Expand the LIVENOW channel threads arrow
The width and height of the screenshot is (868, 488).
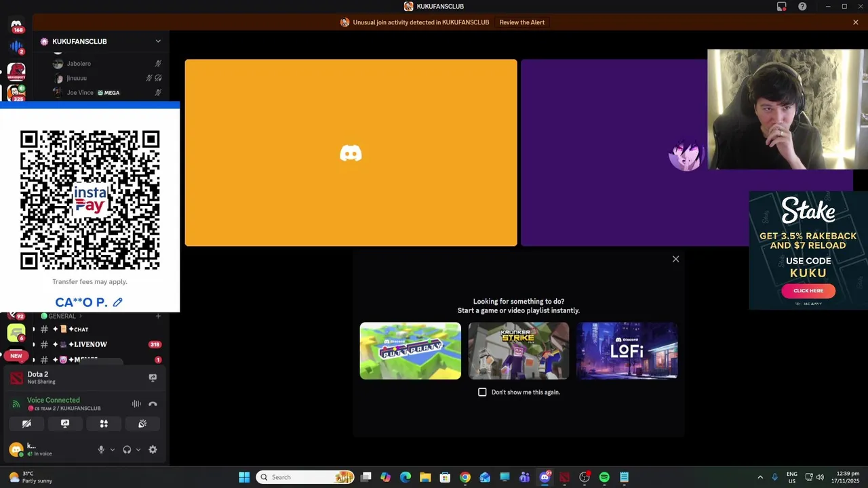34,344
